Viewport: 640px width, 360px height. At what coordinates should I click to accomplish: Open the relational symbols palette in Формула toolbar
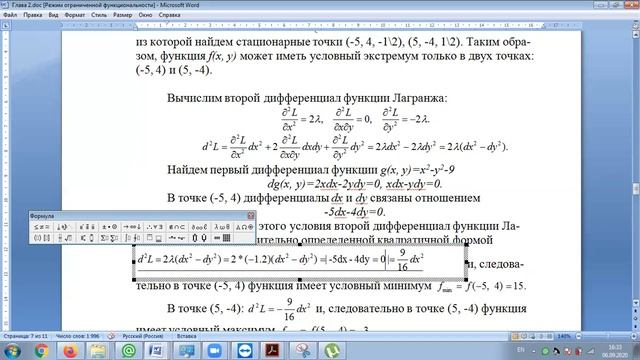(42, 227)
